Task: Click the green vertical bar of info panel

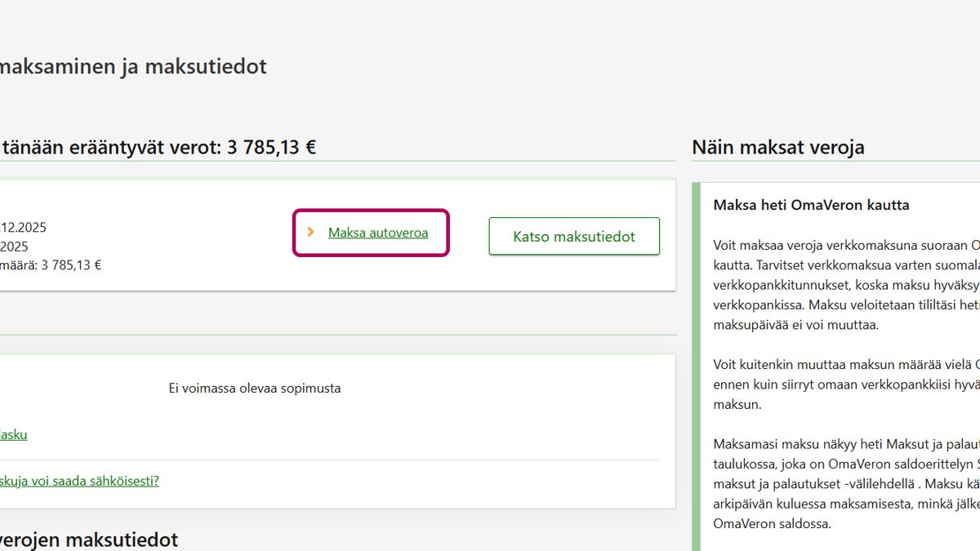Action: (x=696, y=367)
